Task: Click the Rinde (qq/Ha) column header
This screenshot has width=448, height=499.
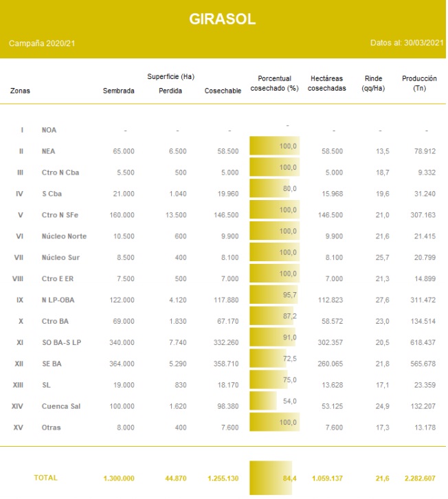Action: 372,83
